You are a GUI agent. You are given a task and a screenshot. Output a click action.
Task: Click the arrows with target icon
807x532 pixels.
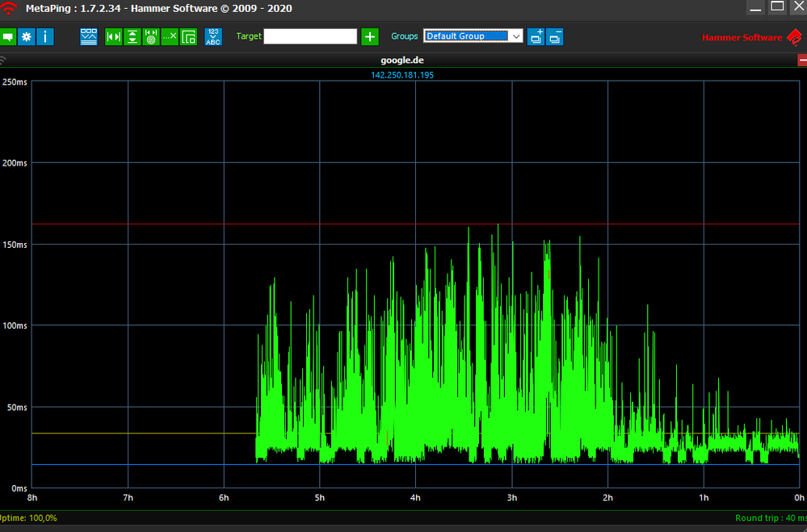click(151, 37)
